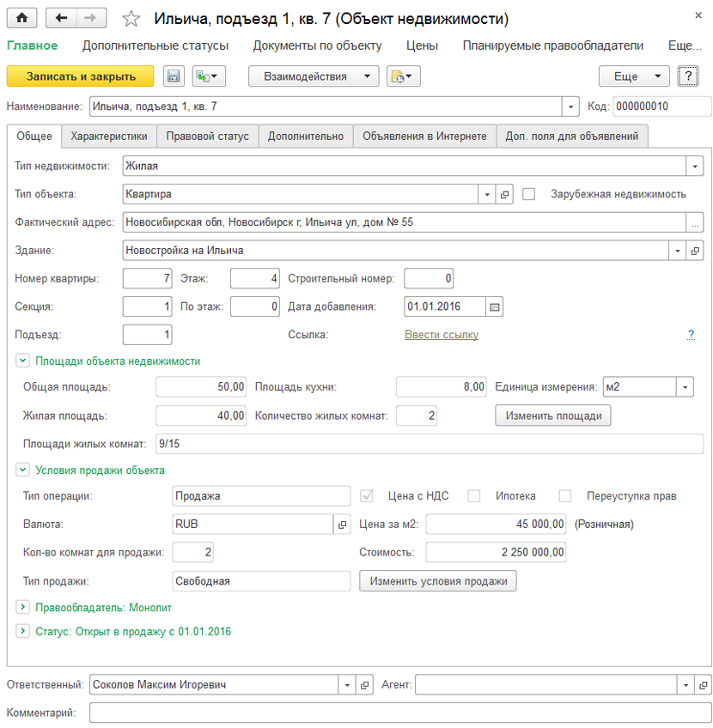Click the question mark help button
Viewport: 713px width, 728px height.
pyautogui.click(x=687, y=76)
